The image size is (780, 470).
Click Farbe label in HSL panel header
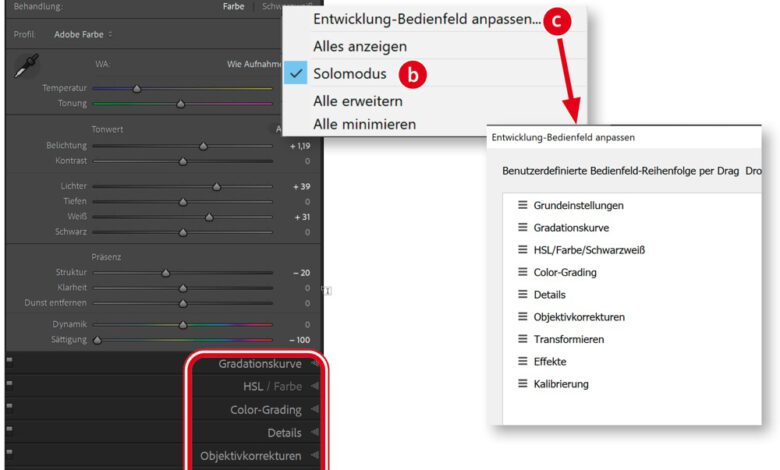288,386
